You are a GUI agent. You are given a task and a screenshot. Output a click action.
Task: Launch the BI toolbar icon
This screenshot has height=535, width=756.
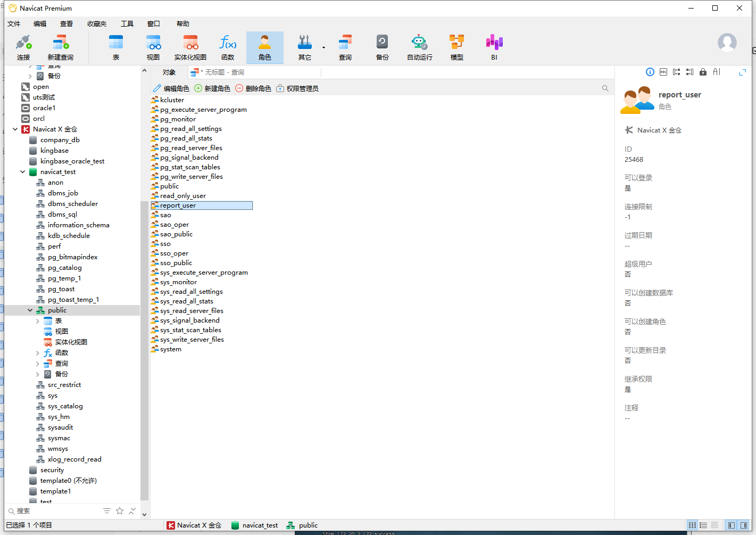[494, 48]
